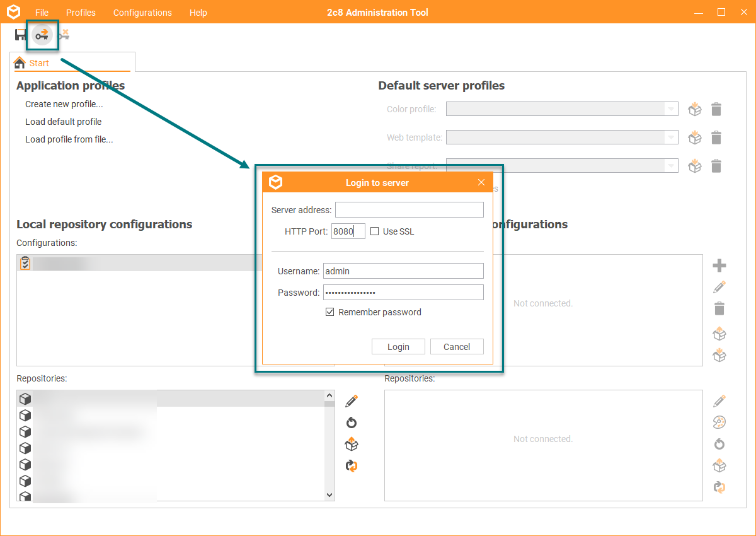The height and width of the screenshot is (536, 756).
Task: Click Cancel in the Login to server dialog
Action: (457, 347)
